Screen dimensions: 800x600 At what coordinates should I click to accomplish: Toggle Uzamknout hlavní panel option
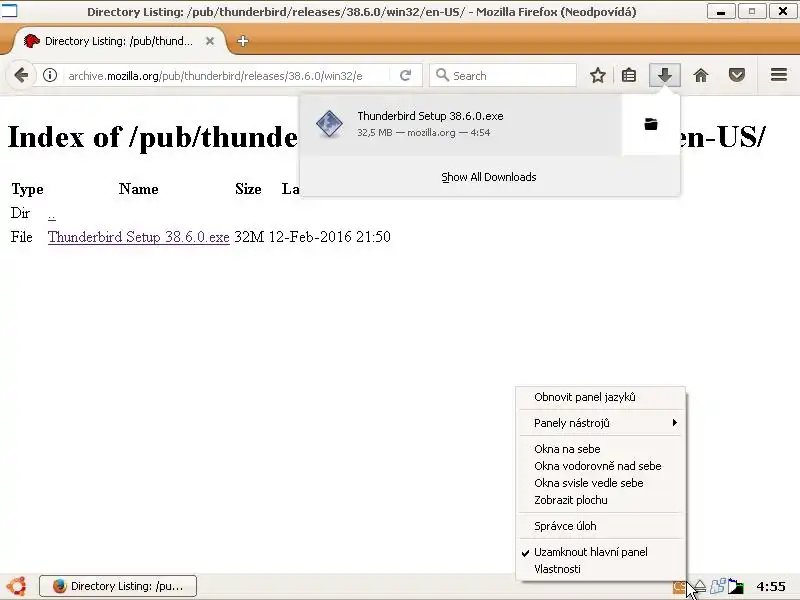(x=601, y=552)
